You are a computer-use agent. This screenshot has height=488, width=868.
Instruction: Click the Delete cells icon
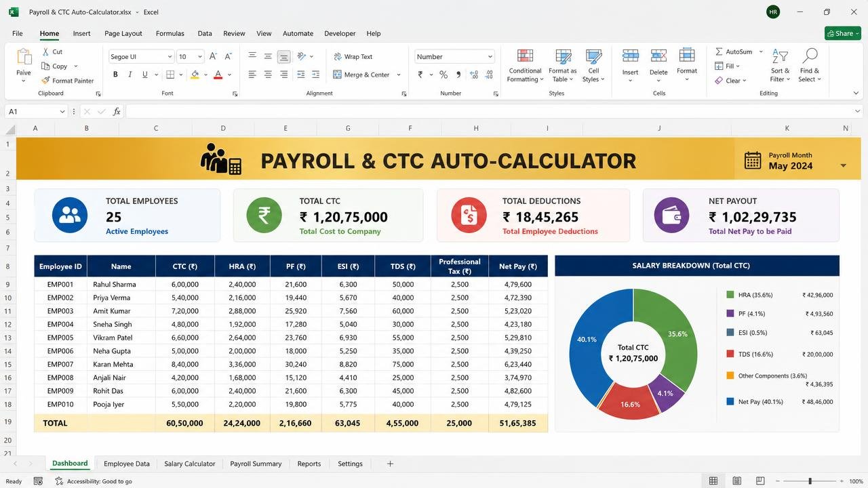[658, 56]
